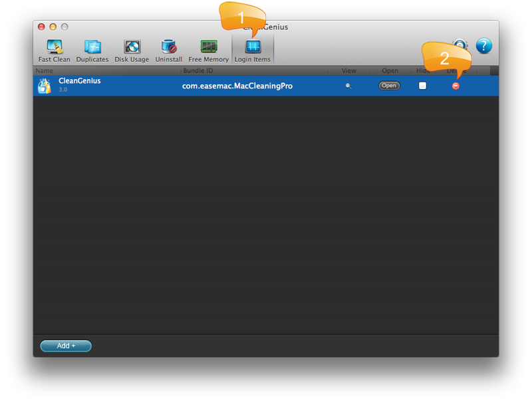Select the com.easemac.MacCleaningPro bundle ID text
532x403 pixels.
tap(237, 86)
